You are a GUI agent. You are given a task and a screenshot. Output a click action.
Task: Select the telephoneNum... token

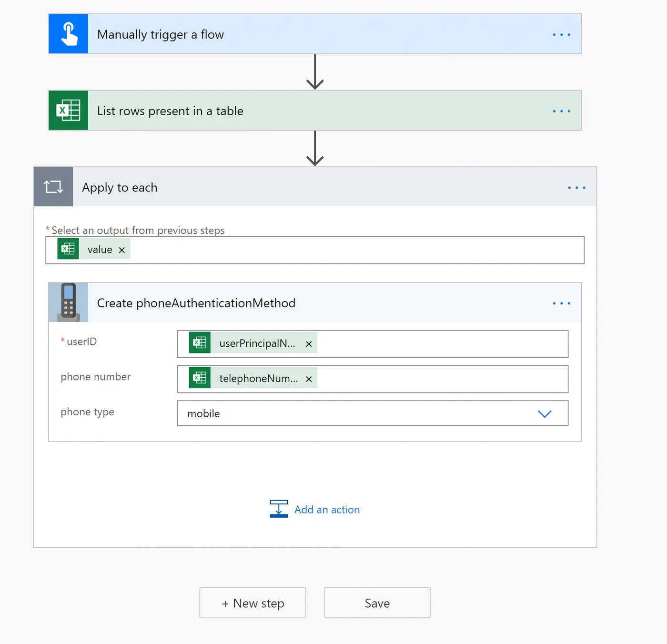coord(253,379)
